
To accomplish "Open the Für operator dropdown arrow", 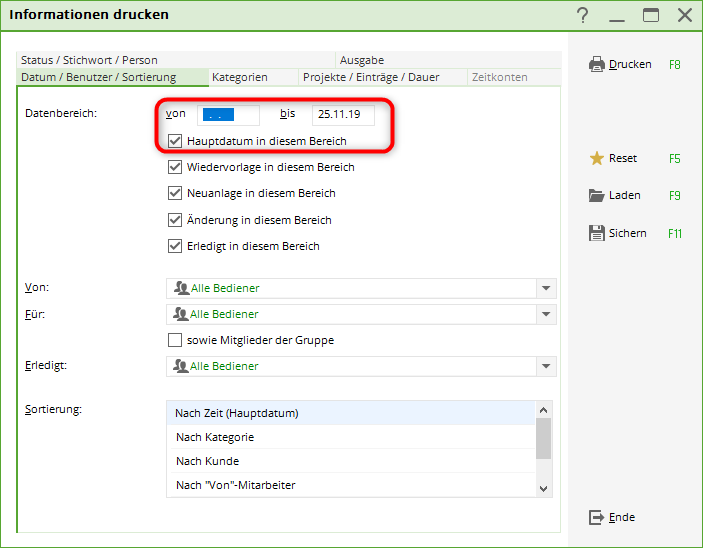I will (546, 314).
